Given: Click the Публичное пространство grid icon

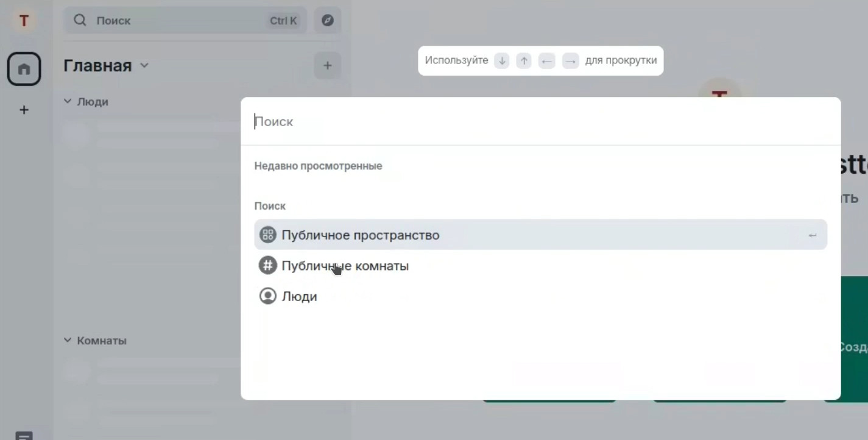Looking at the screenshot, I should pyautogui.click(x=268, y=235).
